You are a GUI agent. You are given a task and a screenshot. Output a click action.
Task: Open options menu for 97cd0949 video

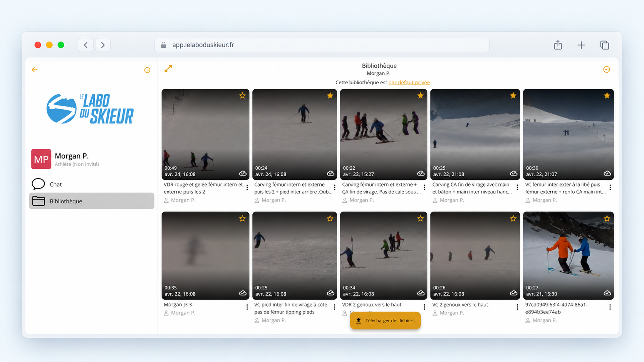click(610, 307)
